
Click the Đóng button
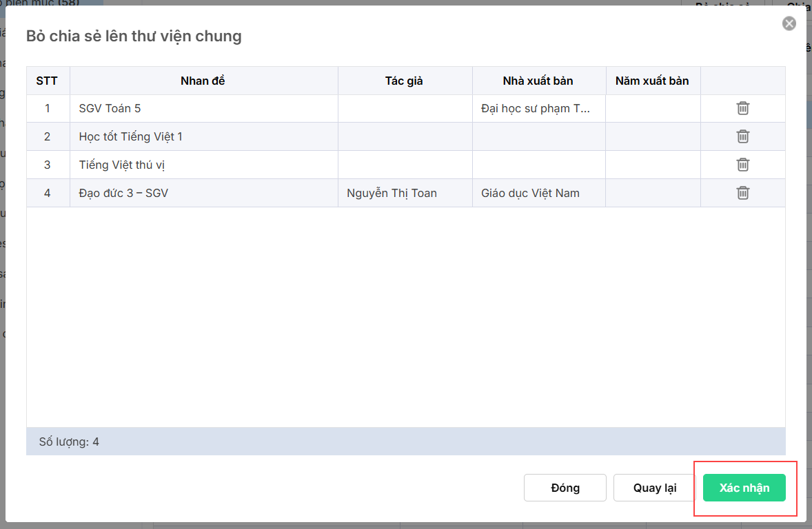(565, 488)
